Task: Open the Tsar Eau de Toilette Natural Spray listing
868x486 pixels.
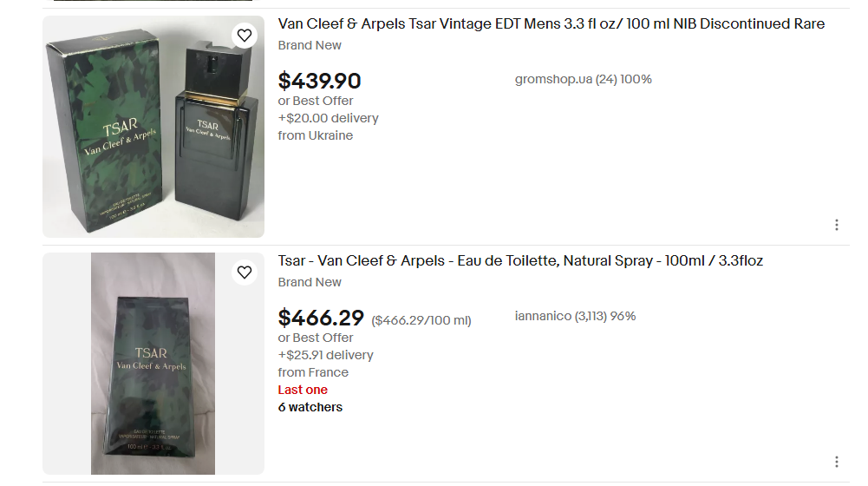Action: pos(520,261)
